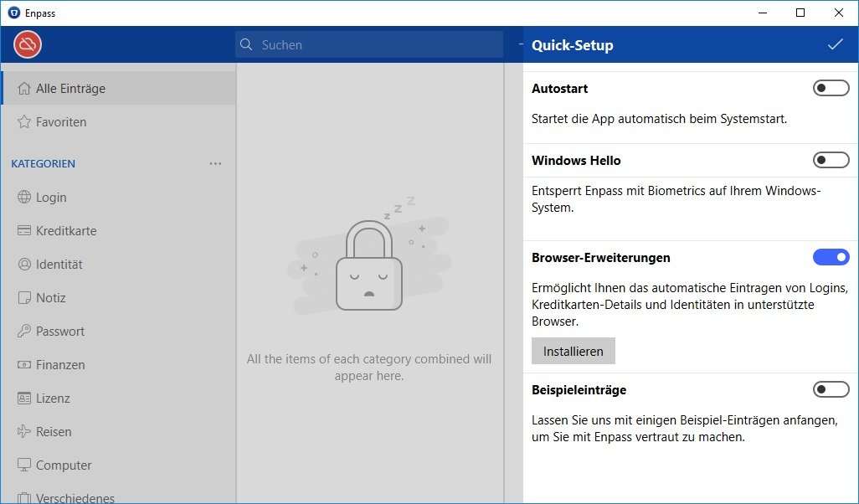This screenshot has height=504, width=859.
Task: Enable the Autostart toggle
Action: [x=831, y=88]
